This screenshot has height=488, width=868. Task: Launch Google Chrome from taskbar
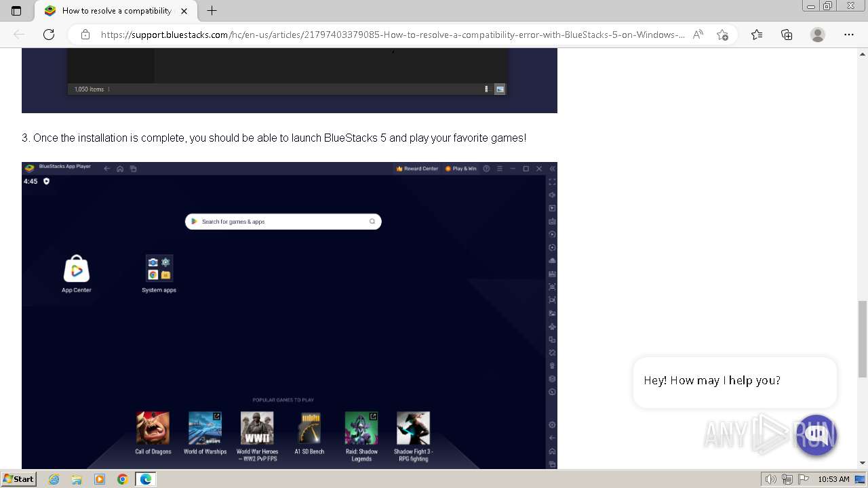[x=123, y=479]
